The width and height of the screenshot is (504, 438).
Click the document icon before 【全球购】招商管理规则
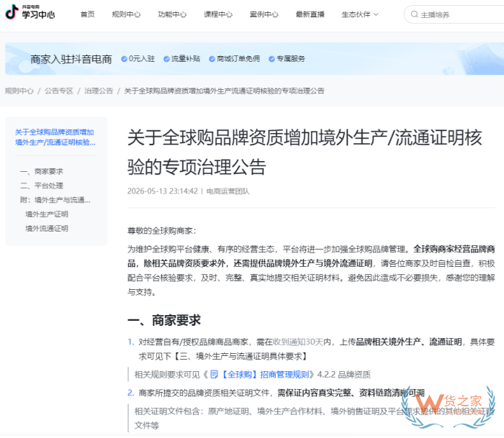[214, 375]
